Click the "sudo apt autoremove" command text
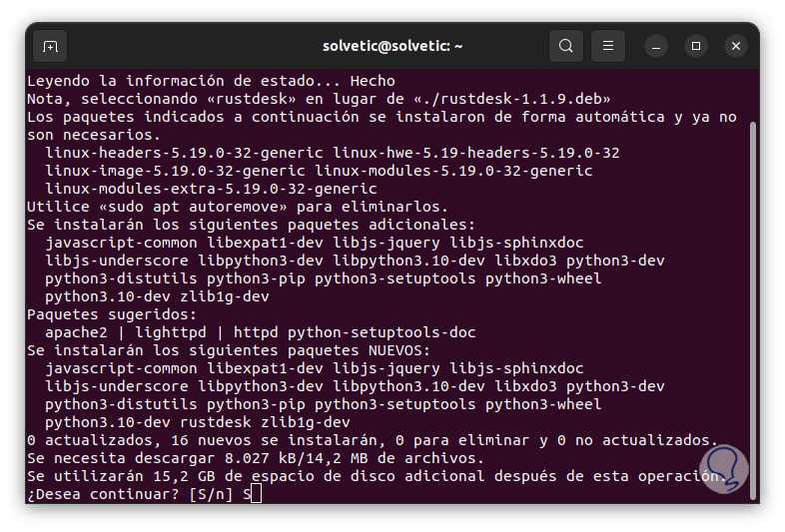 click(191, 207)
